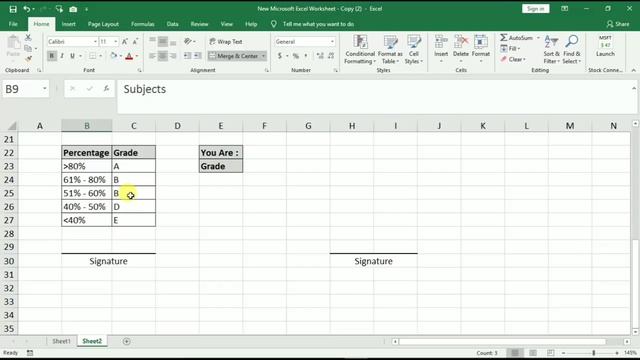Open Sort & Filter

[x=551, y=49]
